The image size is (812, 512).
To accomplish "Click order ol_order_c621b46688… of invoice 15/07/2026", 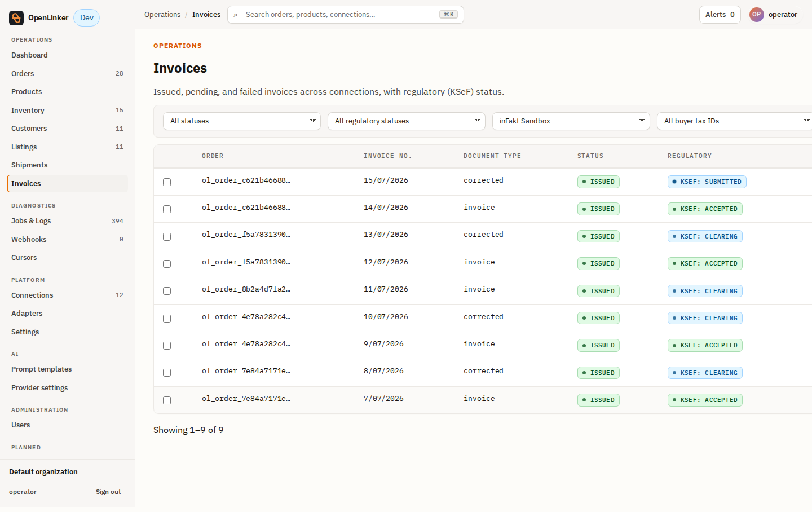I will tap(246, 180).
